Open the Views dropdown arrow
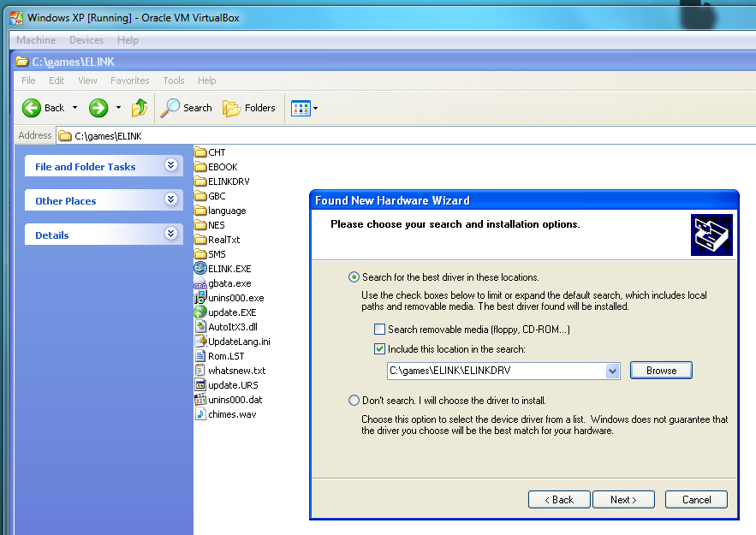The image size is (756, 535). coord(316,109)
